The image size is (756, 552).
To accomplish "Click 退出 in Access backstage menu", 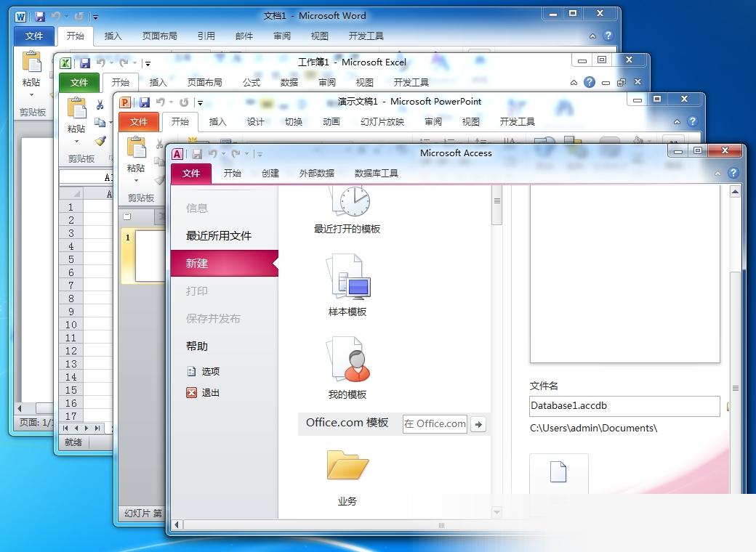I will tap(203, 392).
